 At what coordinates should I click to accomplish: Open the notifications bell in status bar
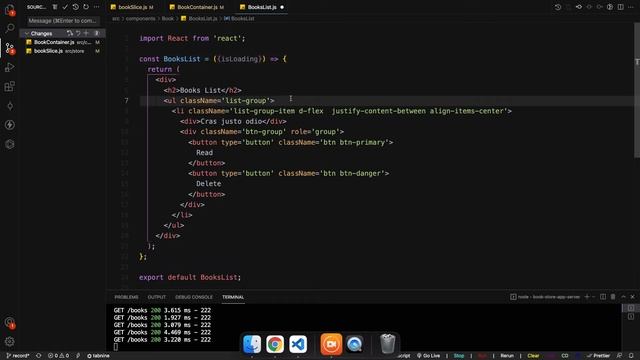point(631,356)
